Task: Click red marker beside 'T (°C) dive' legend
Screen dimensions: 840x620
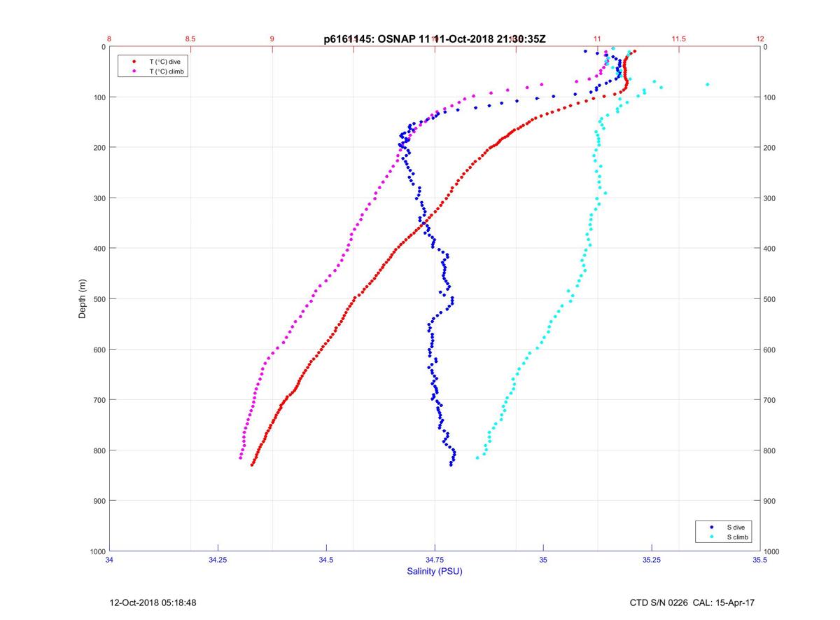Action: (x=134, y=62)
